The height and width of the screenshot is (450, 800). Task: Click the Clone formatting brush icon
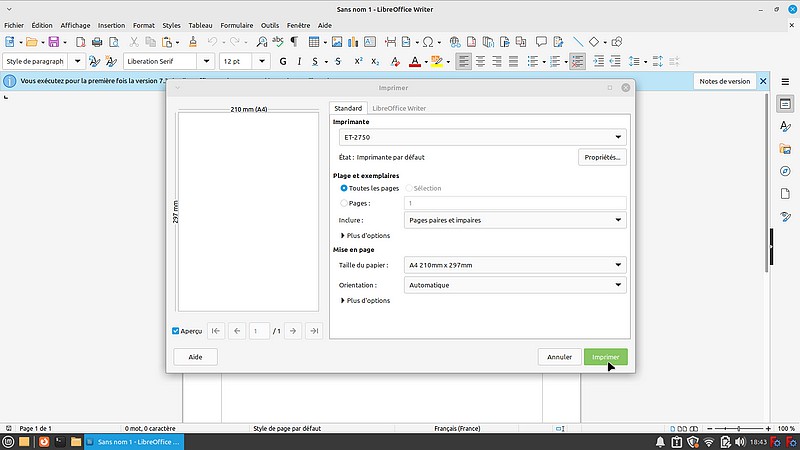pos(192,42)
